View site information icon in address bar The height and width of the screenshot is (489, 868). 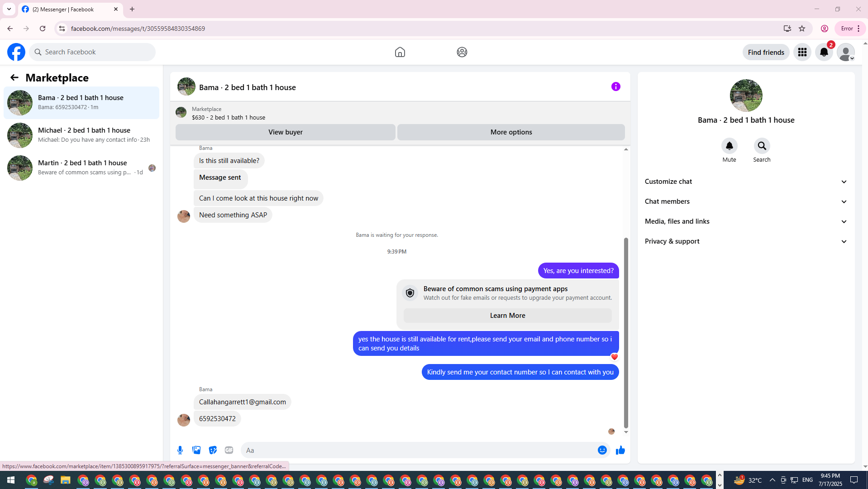pyautogui.click(x=62, y=29)
